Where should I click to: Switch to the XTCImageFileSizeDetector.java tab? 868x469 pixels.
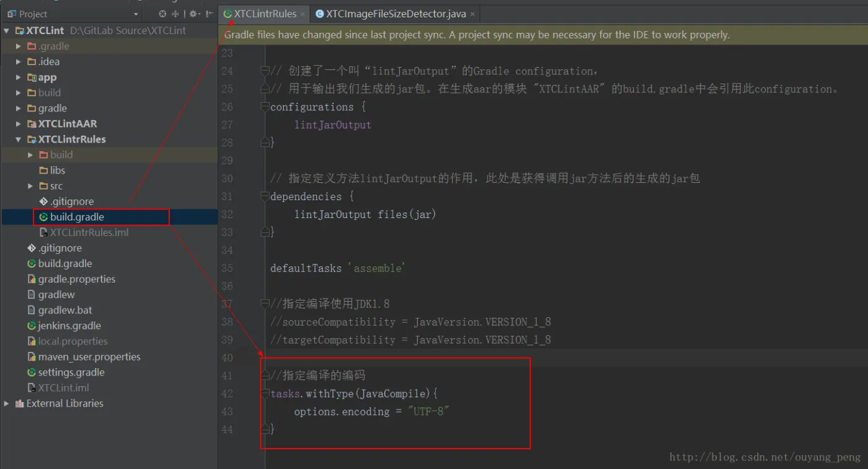click(x=396, y=14)
